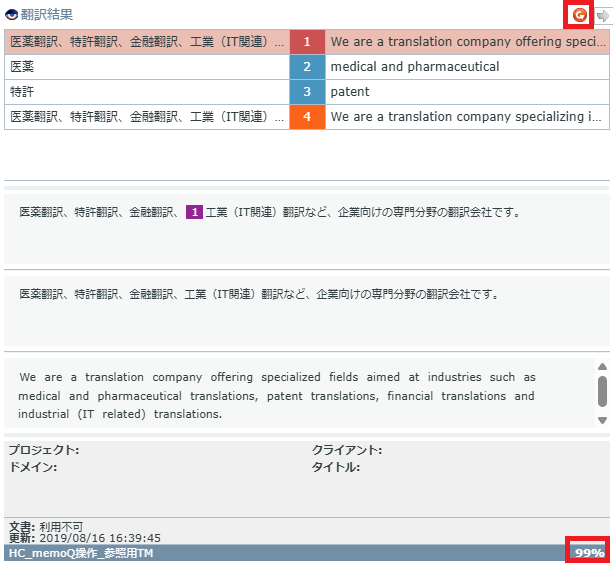This screenshot has width=613, height=563.
Task: Click the 99% match rate indicator
Action: (588, 552)
